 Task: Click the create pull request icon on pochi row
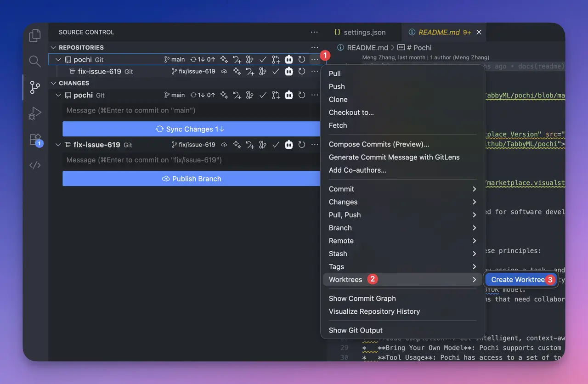tap(276, 59)
